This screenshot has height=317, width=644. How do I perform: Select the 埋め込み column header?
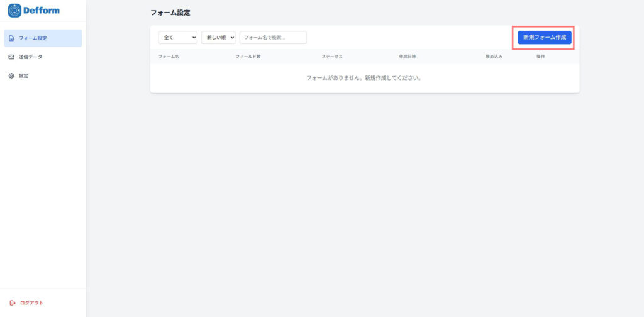[x=494, y=57]
